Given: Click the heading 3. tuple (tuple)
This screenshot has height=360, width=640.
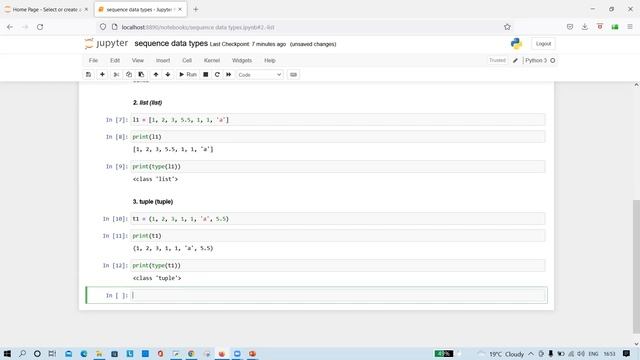Looking at the screenshot, I should (153, 202).
